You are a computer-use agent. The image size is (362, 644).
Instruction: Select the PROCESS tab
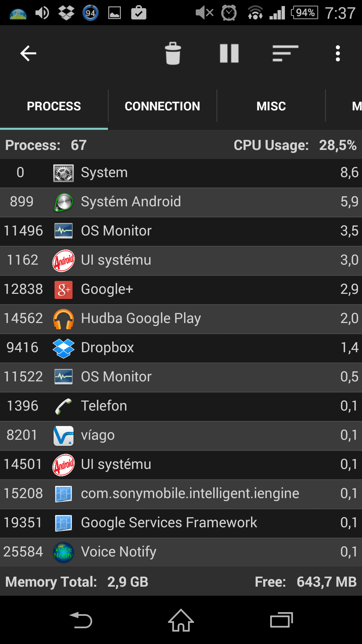tap(54, 106)
